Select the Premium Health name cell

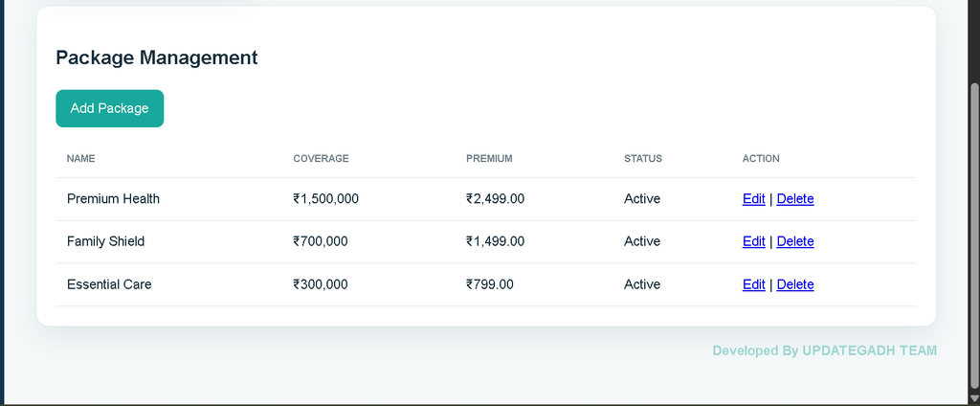(113, 199)
